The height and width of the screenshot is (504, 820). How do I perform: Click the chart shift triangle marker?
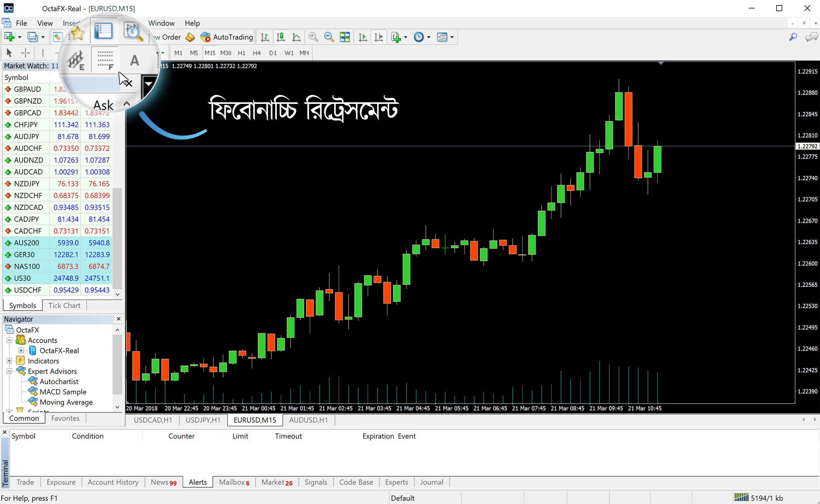[x=661, y=63]
